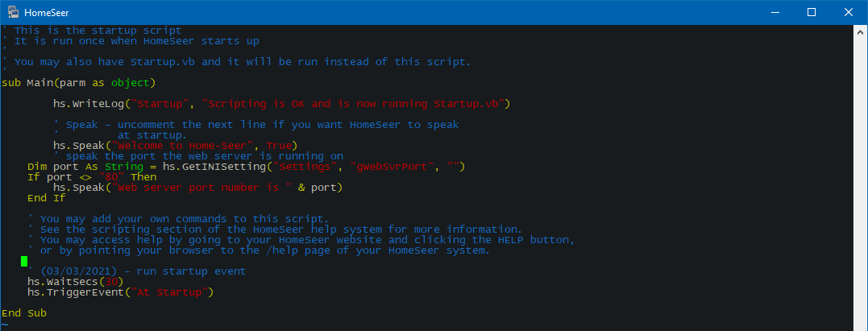This screenshot has height=331, width=868.
Task: Click the hs.WriteLog statement line
Action: coord(282,104)
